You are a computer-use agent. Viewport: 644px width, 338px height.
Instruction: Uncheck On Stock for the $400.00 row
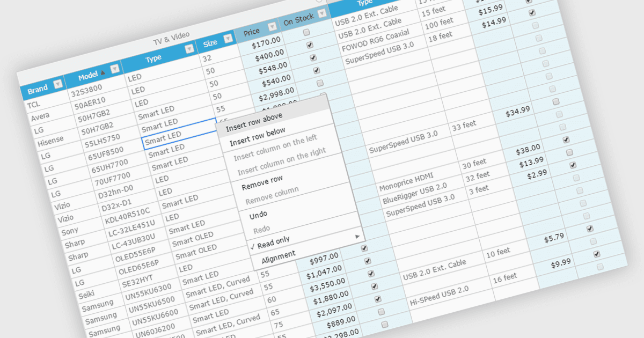310,46
